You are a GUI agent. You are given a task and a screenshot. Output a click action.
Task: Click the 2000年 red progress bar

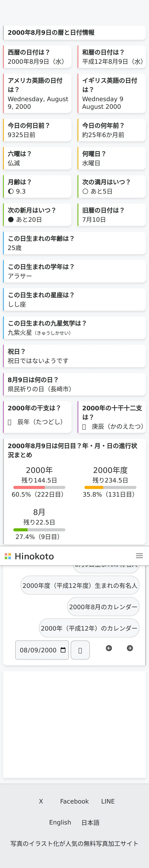[39, 487]
